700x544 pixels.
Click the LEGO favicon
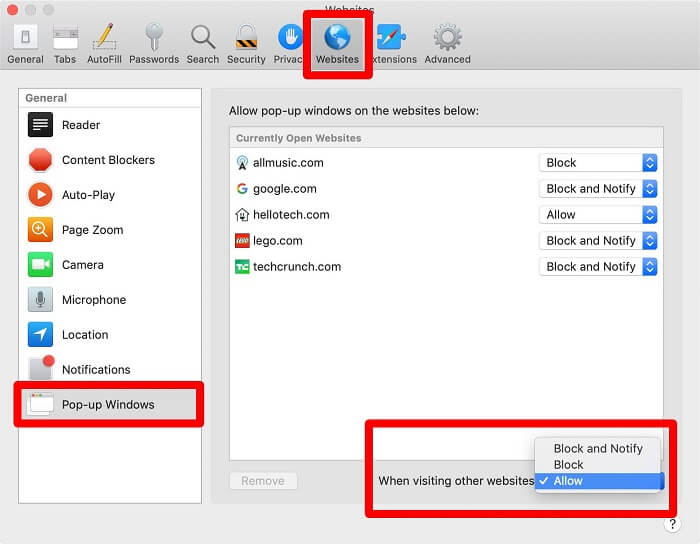click(242, 241)
